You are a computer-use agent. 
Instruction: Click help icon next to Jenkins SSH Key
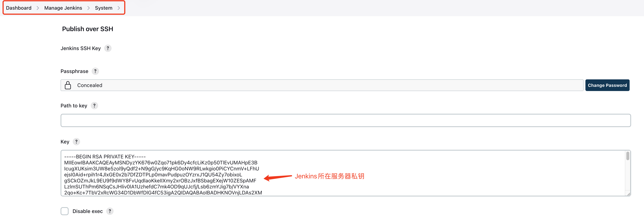click(x=108, y=48)
